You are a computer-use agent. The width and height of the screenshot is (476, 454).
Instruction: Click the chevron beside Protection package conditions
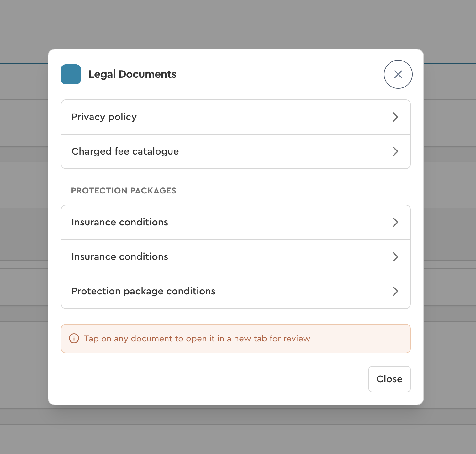point(395,291)
